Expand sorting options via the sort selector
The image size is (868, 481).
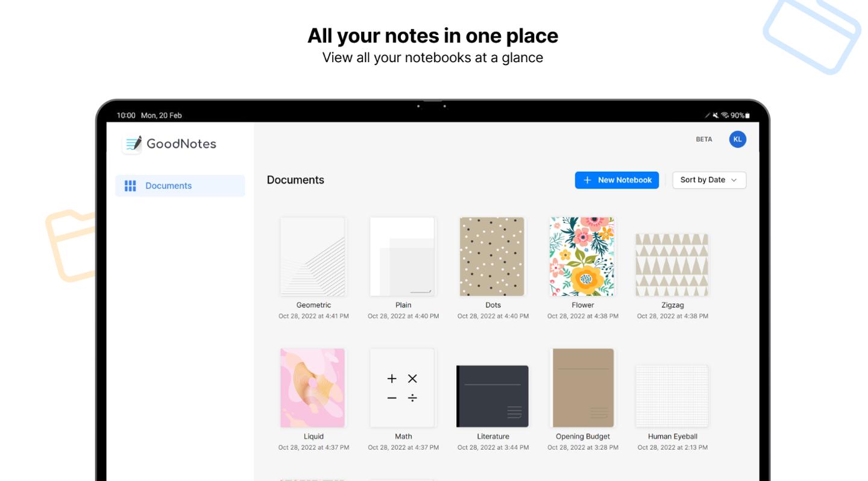tap(709, 180)
